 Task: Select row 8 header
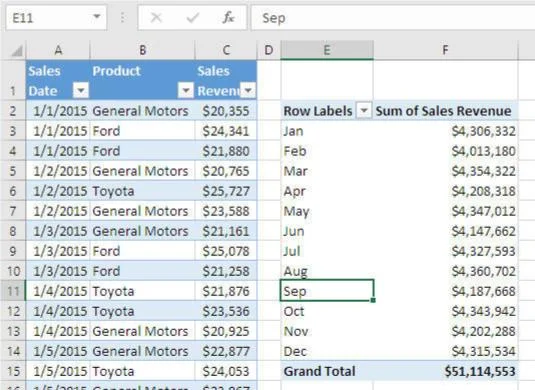click(x=13, y=231)
